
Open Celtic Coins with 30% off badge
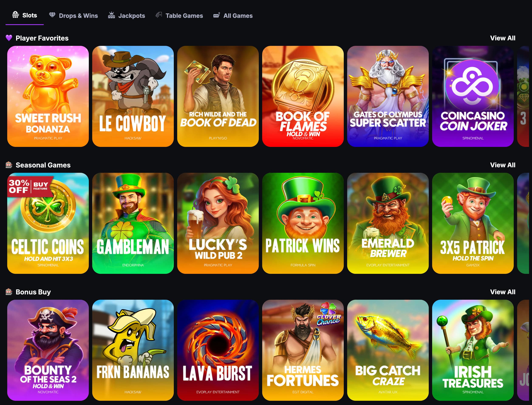(x=48, y=223)
